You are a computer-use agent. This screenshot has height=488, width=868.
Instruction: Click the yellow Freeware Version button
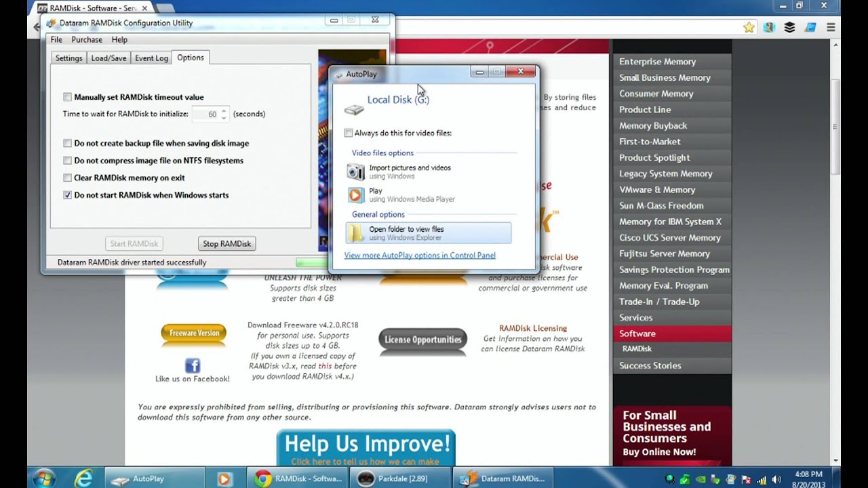point(193,333)
